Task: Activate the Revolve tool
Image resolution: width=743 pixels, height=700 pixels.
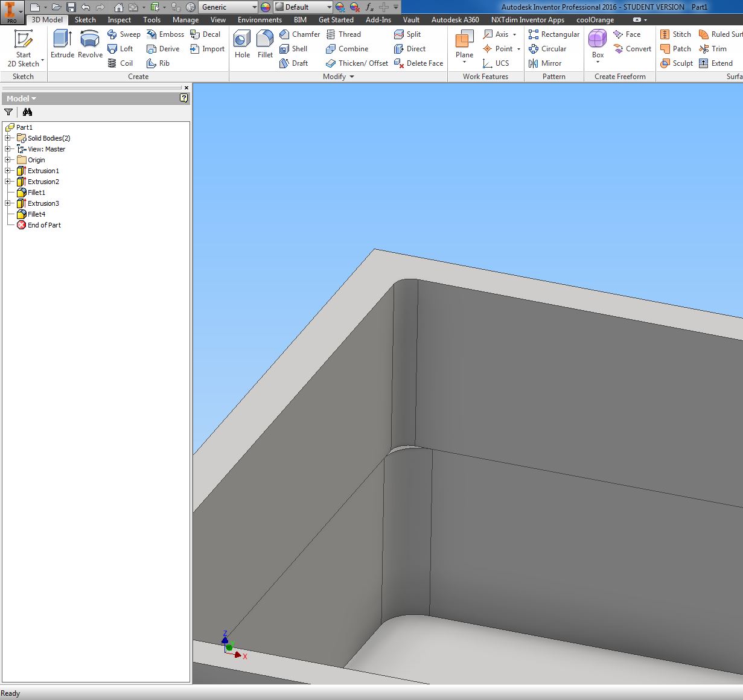Action: [x=89, y=42]
